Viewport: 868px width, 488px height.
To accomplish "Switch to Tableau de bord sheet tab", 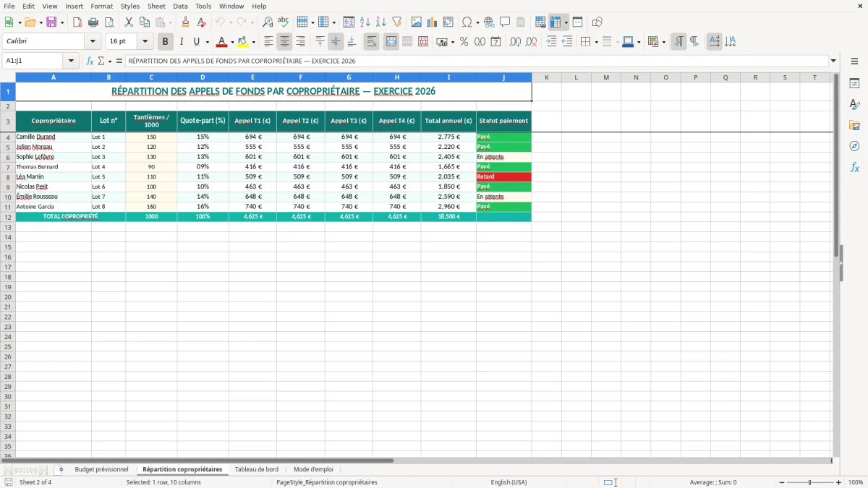I will click(257, 469).
